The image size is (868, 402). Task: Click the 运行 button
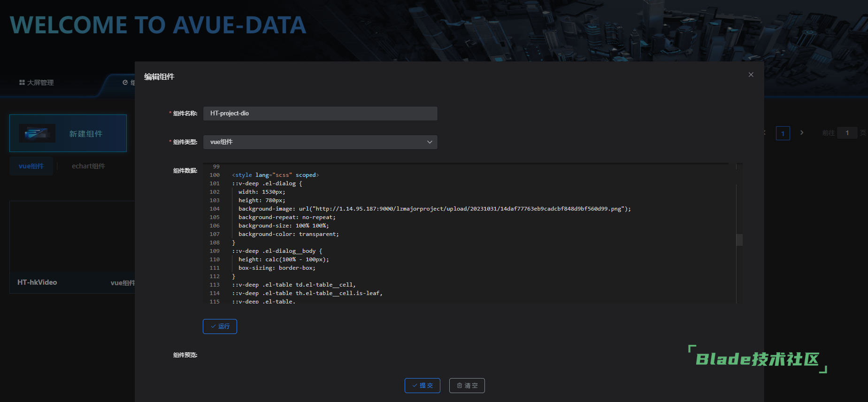220,326
